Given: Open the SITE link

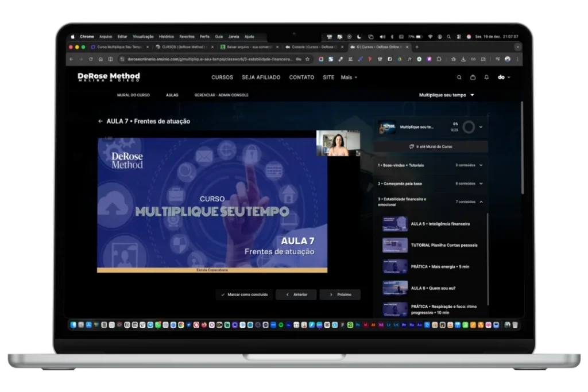Looking at the screenshot, I should pyautogui.click(x=328, y=77).
